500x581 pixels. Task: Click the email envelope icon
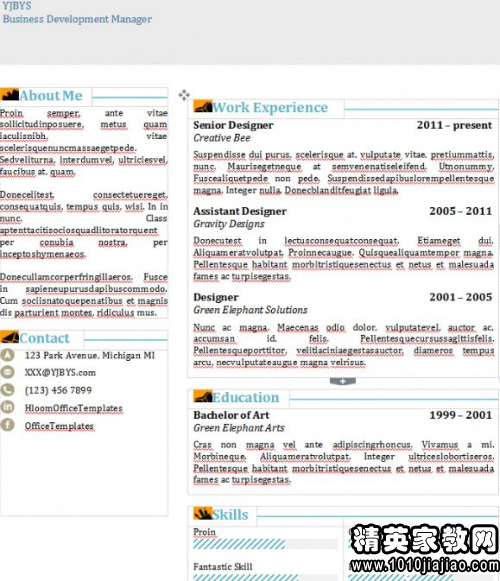pyautogui.click(x=7, y=372)
